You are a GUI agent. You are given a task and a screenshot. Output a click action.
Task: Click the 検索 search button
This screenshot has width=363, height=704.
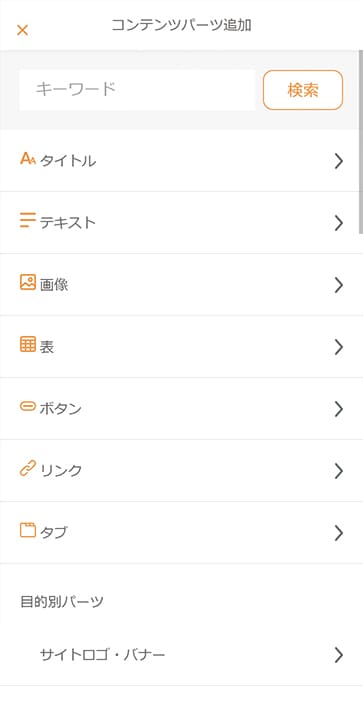(303, 90)
